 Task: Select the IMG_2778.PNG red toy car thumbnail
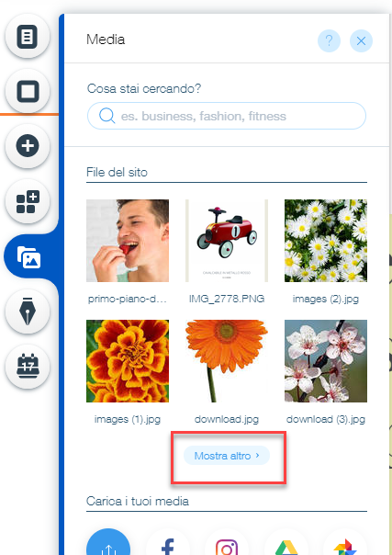(x=227, y=241)
